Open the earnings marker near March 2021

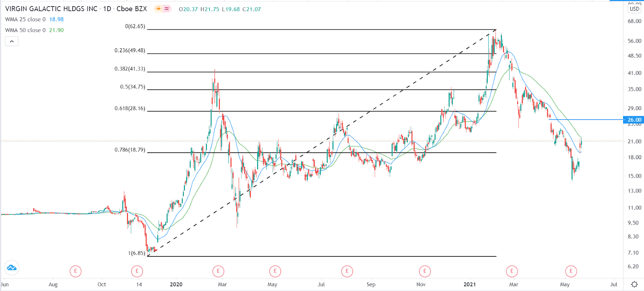[x=512, y=271]
